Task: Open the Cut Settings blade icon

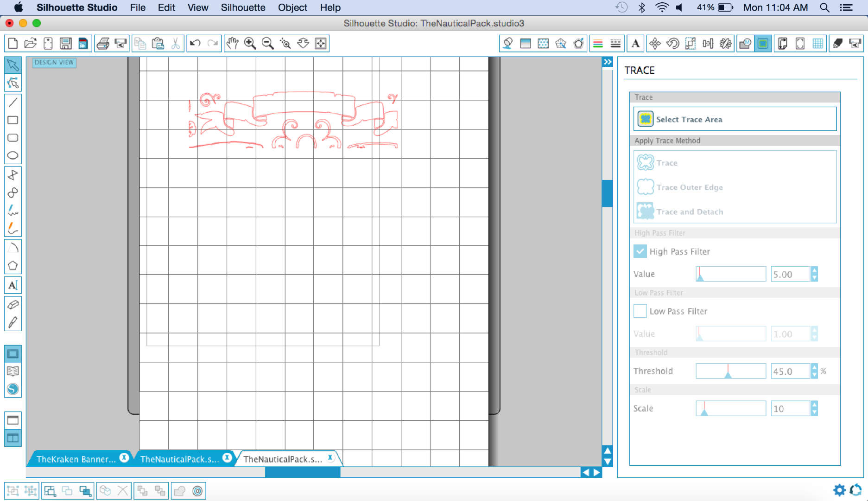Action: pyautogui.click(x=837, y=44)
